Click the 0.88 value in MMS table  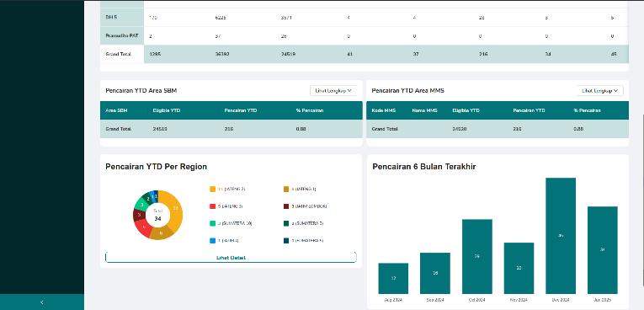[578, 129]
